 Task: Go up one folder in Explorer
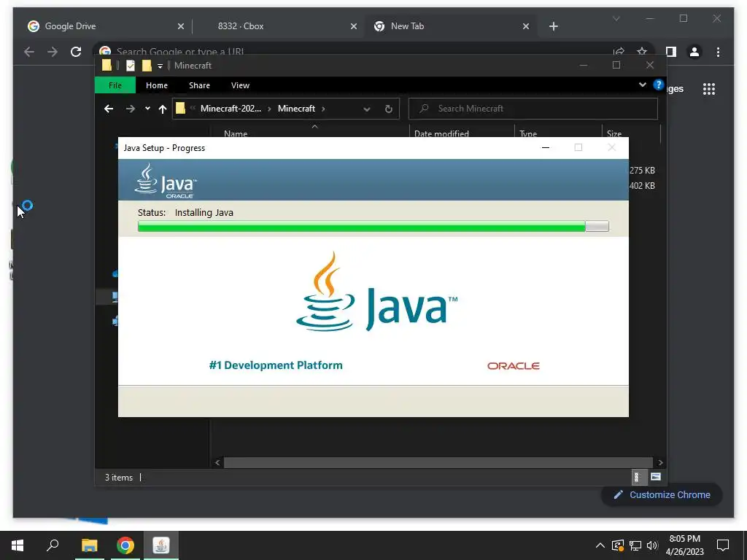click(163, 109)
